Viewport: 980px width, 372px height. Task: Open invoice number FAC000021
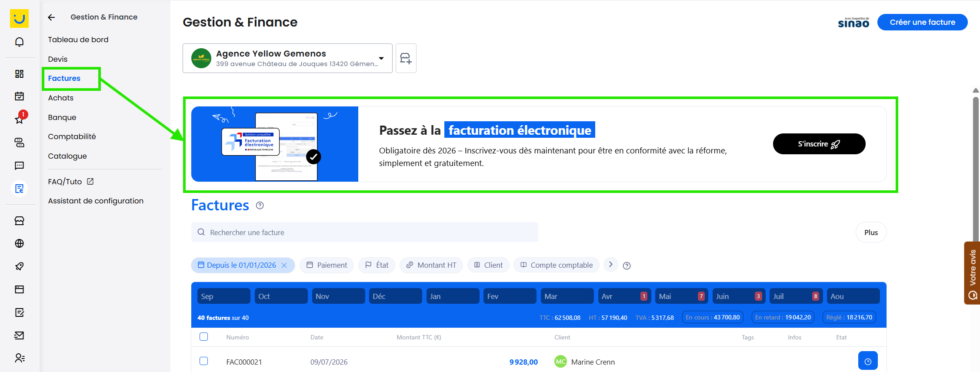(x=244, y=362)
